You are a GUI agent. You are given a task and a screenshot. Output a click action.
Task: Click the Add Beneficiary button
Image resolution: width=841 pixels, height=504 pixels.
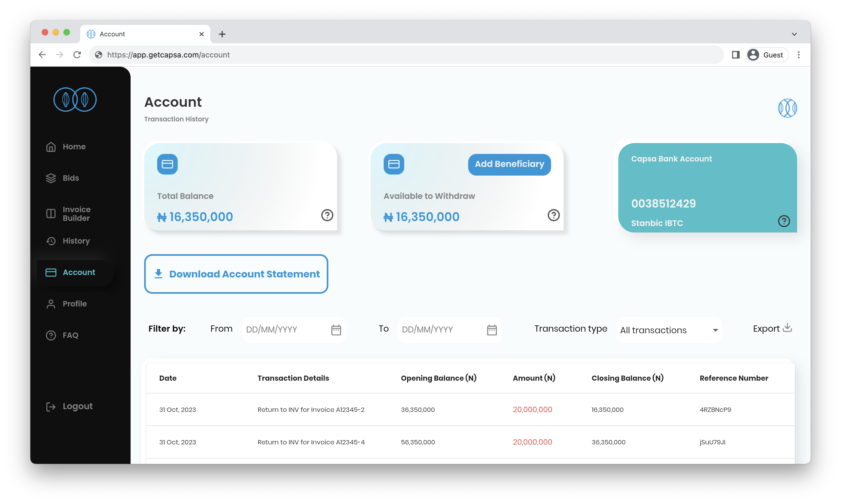pyautogui.click(x=509, y=164)
